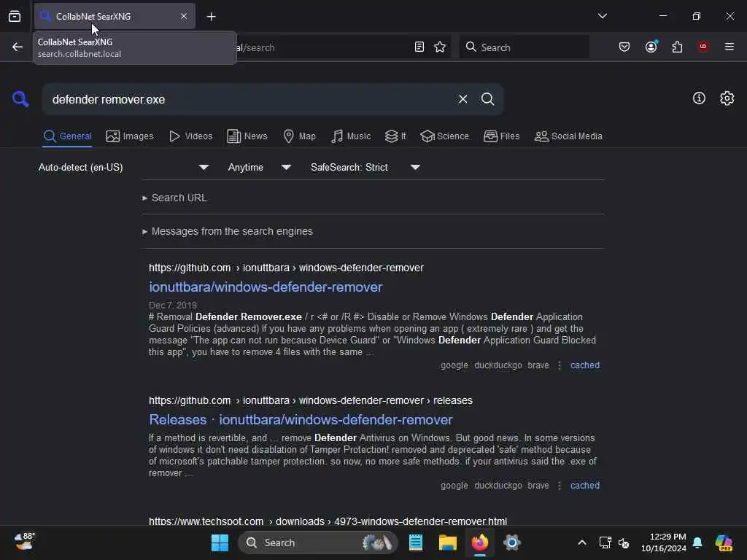Open the Firefox account icon
Viewport: 747px width, 560px height.
(651, 47)
